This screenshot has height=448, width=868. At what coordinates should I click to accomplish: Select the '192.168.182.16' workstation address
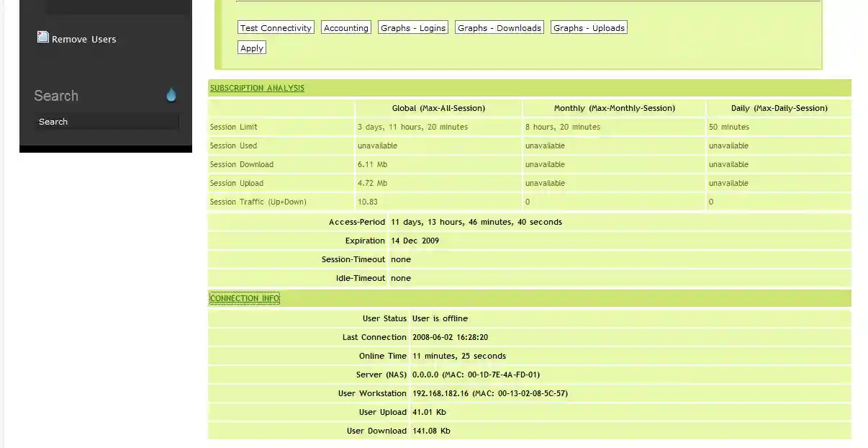tap(440, 393)
